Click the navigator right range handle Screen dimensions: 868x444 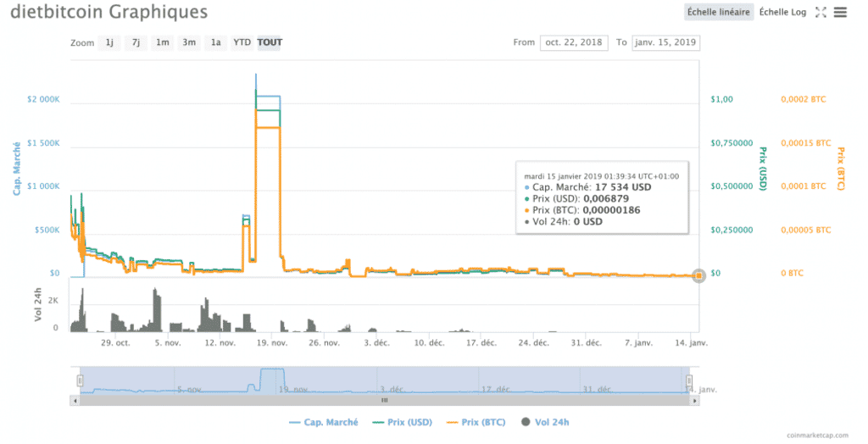pyautogui.click(x=689, y=381)
